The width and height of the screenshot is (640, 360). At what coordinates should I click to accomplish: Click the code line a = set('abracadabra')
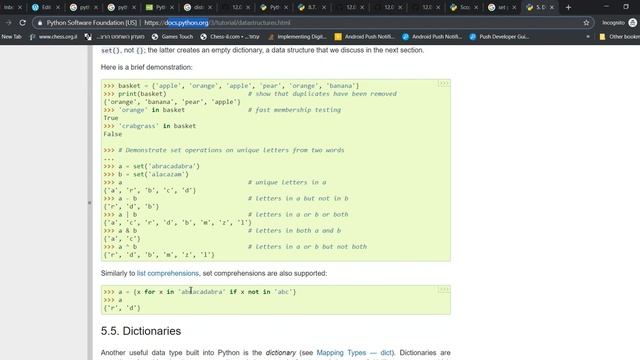pyautogui.click(x=151, y=166)
